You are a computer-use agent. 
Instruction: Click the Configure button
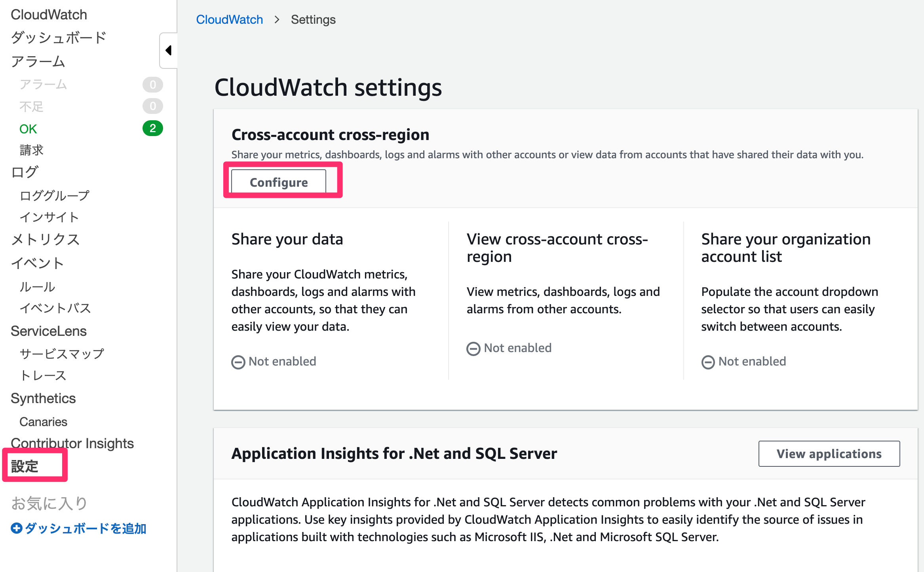tap(279, 182)
